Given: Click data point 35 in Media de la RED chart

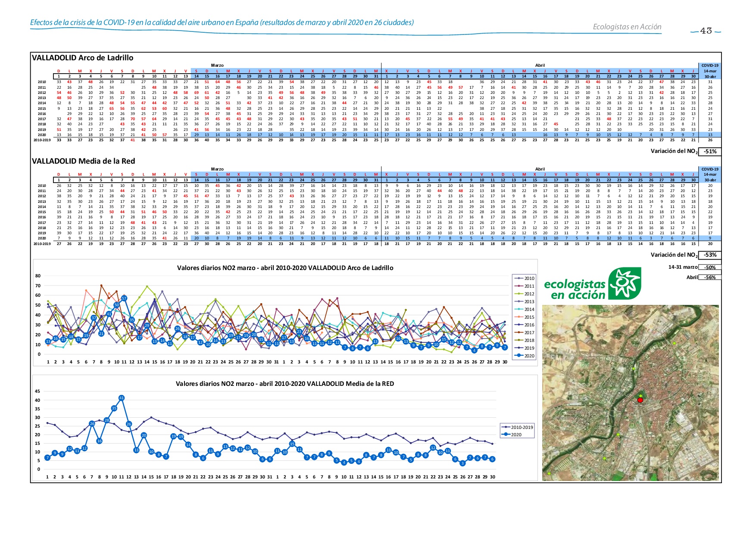Looking at the screenshot, I should (114, 408).
